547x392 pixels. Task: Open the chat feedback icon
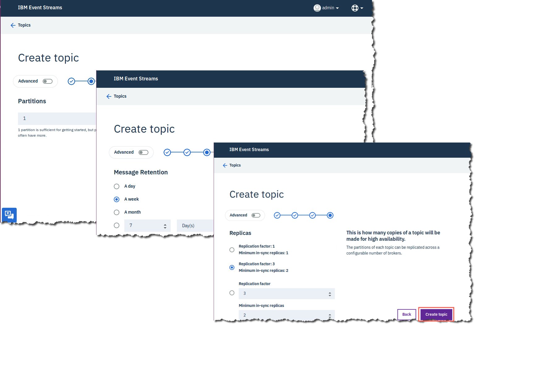[x=9, y=215]
